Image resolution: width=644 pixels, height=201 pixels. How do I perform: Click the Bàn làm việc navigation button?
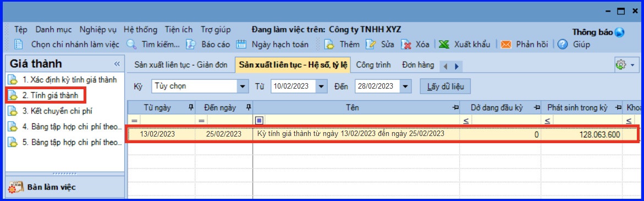[65, 187]
